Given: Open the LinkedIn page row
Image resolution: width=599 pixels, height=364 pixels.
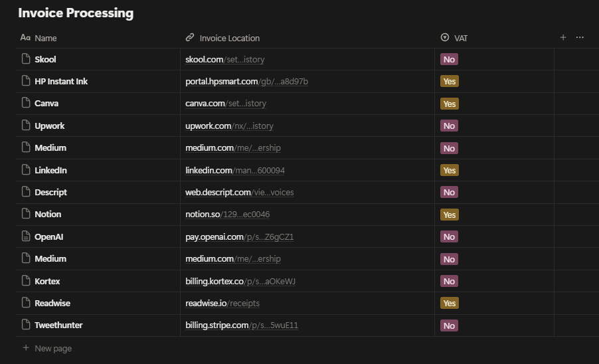Looking at the screenshot, I should click(50, 171).
